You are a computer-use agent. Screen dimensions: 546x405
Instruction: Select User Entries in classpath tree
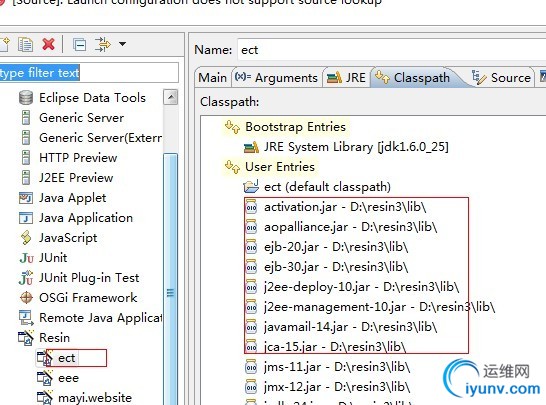pyautogui.click(x=280, y=167)
